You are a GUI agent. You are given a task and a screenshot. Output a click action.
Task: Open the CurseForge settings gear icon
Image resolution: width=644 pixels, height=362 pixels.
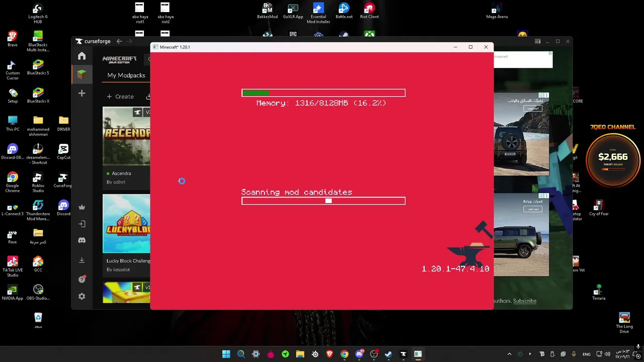tap(82, 297)
